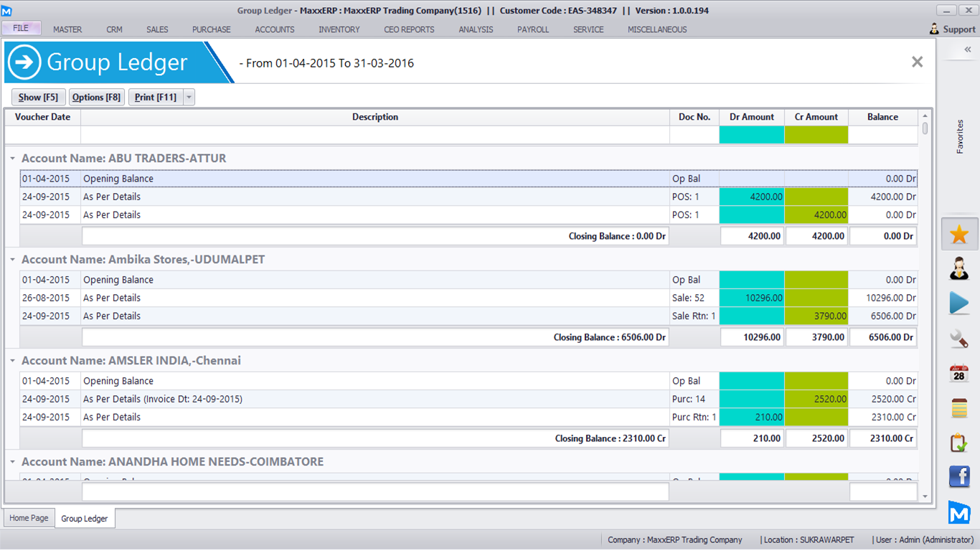Switch to the Home Page tab

click(x=29, y=518)
